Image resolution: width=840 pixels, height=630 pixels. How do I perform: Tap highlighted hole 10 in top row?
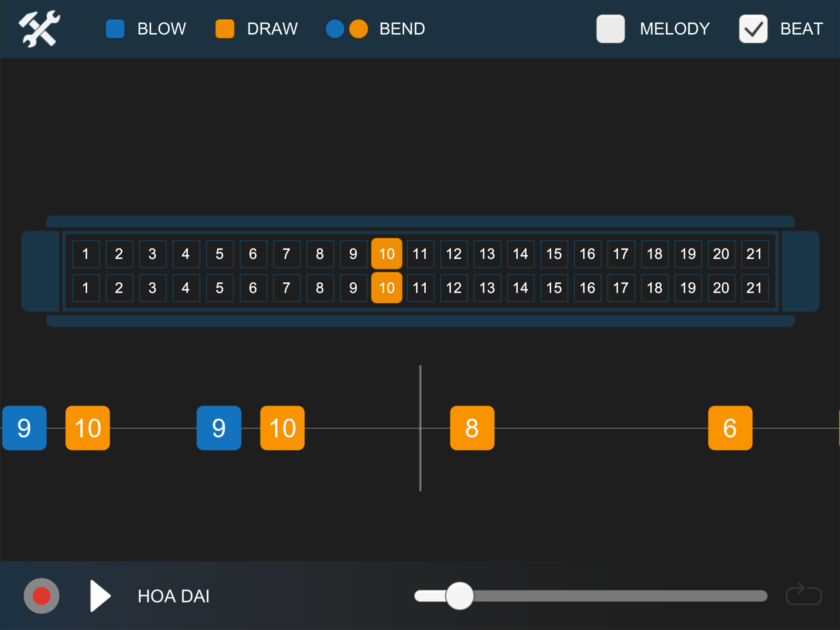coord(386,253)
